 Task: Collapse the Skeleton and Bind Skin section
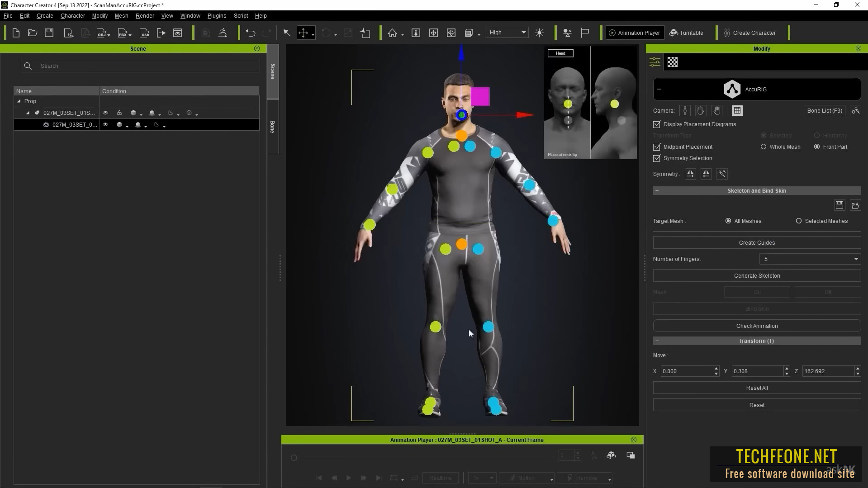[657, 190]
